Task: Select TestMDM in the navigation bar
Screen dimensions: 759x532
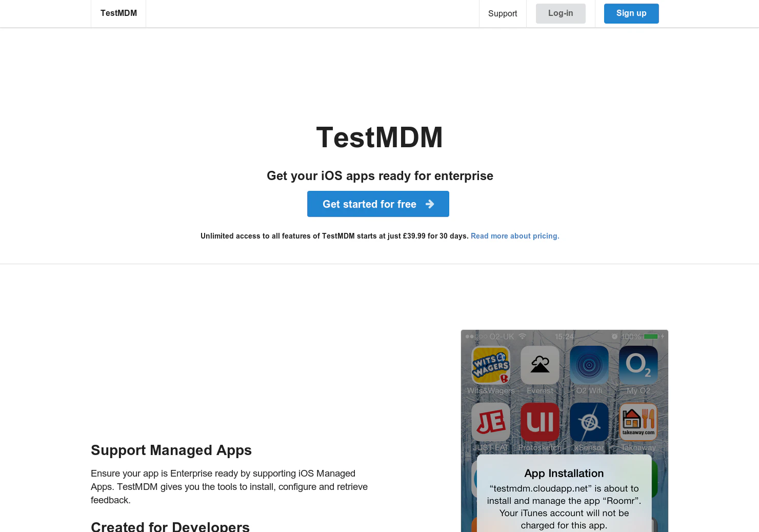Action: [118, 13]
